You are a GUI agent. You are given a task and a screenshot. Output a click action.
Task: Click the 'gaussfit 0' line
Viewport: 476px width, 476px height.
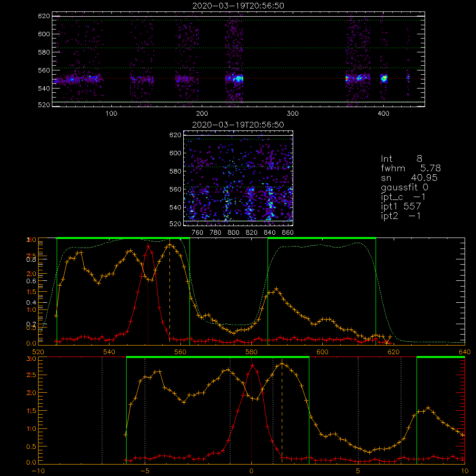point(404,188)
